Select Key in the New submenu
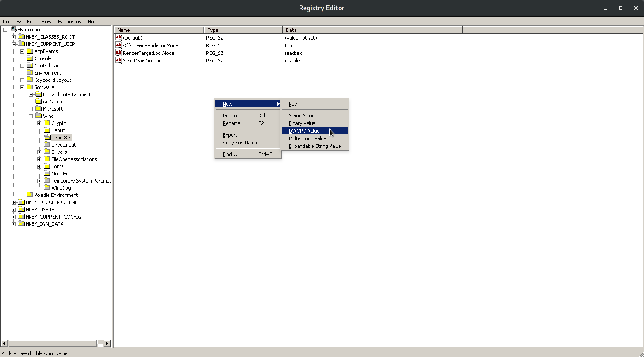This screenshot has height=357, width=644. [x=315, y=104]
